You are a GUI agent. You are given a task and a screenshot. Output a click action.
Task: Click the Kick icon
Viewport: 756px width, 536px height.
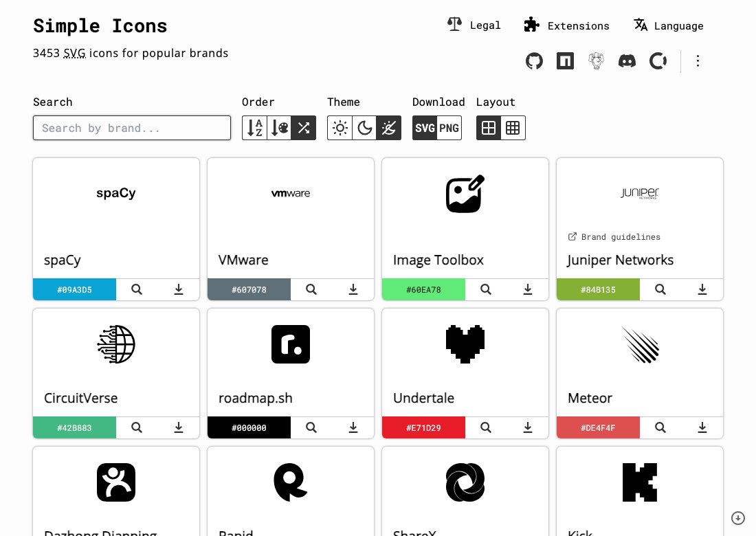tap(640, 482)
